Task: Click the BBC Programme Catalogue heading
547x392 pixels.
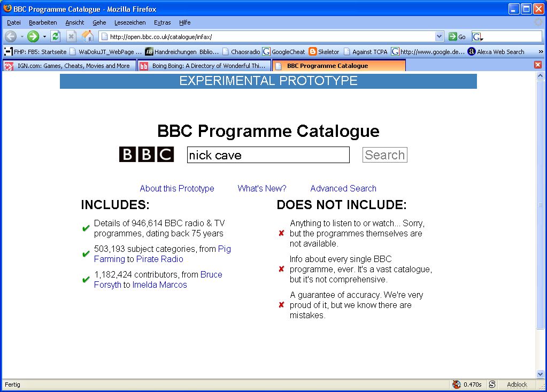Action: tap(268, 132)
